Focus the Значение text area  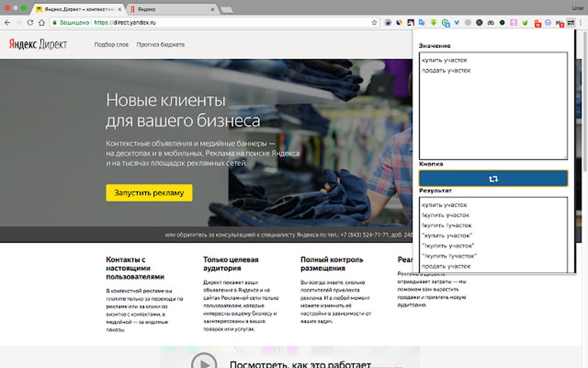point(493,106)
